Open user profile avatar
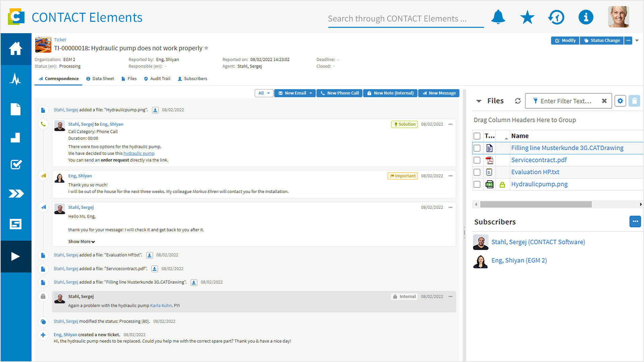The image size is (644, 362). 618,17
